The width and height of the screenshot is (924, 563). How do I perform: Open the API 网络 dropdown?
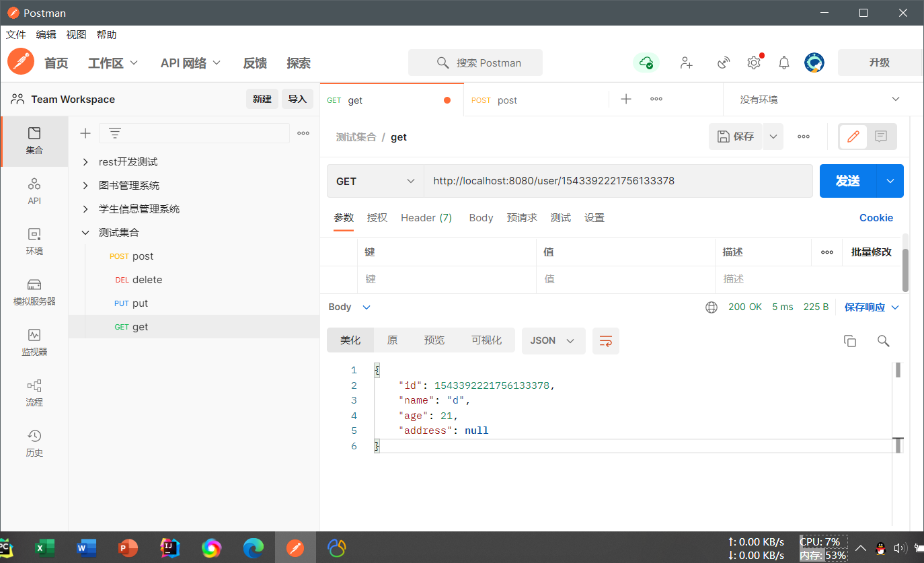[190, 63]
